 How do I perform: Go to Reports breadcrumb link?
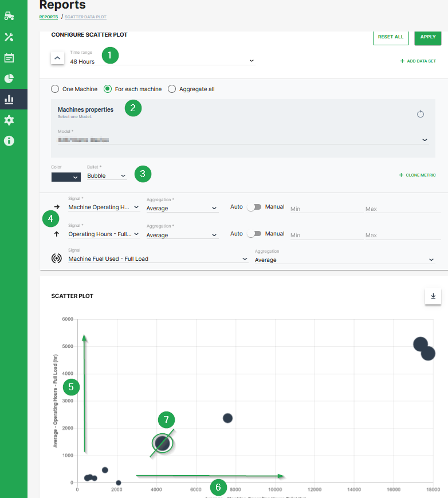click(x=48, y=17)
